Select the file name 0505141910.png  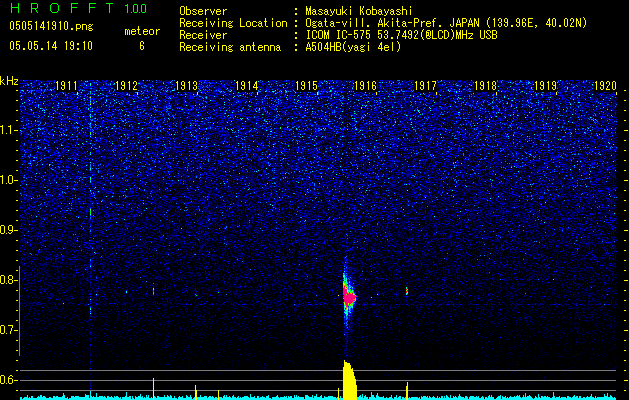pos(51,27)
